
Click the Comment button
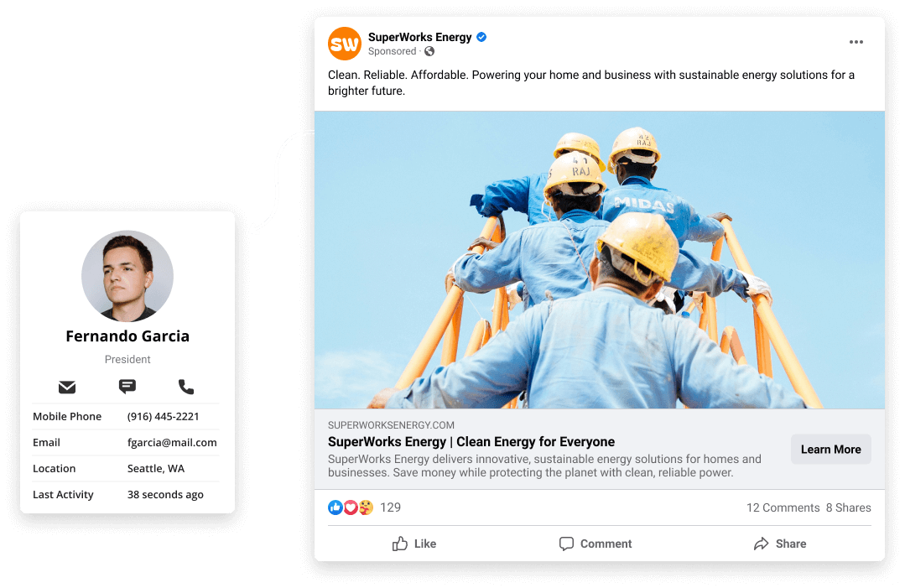click(x=596, y=544)
